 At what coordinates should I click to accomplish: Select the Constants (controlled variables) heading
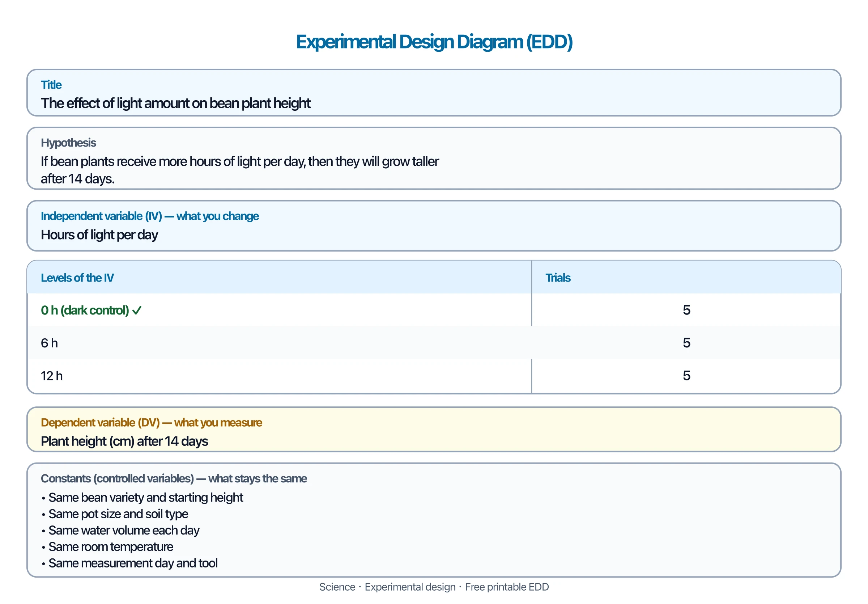click(x=174, y=478)
